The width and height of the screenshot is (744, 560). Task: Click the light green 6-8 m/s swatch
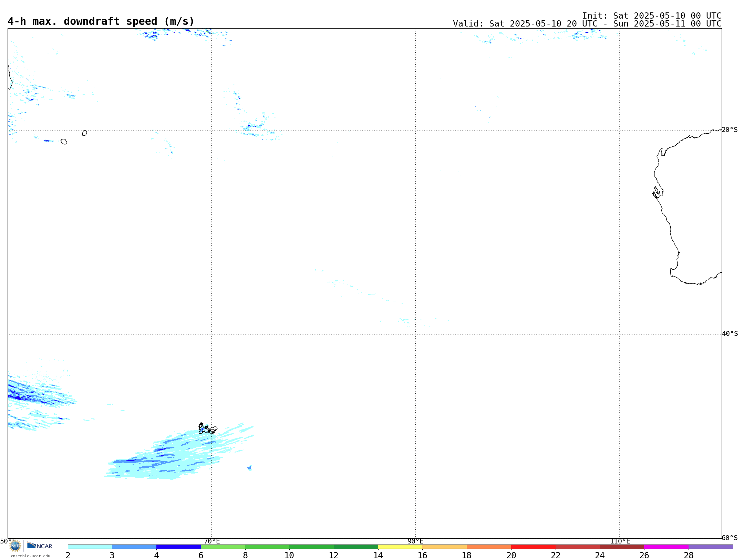[x=223, y=547]
